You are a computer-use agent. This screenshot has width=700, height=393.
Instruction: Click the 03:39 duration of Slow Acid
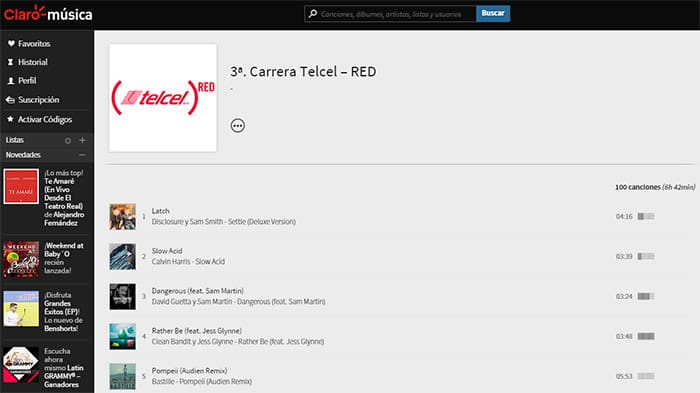(624, 256)
